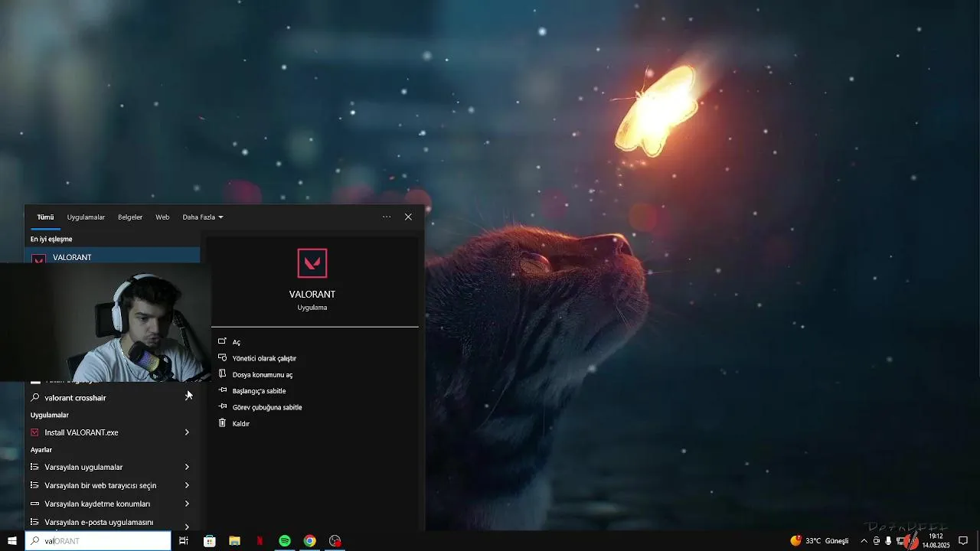Click the large VALORANT app logo
980x551 pixels.
pyautogui.click(x=312, y=263)
